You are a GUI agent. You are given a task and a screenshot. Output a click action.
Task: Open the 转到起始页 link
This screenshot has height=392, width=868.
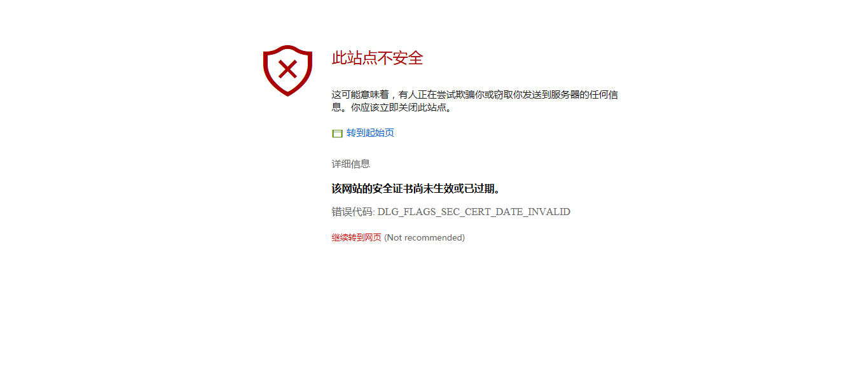point(370,133)
